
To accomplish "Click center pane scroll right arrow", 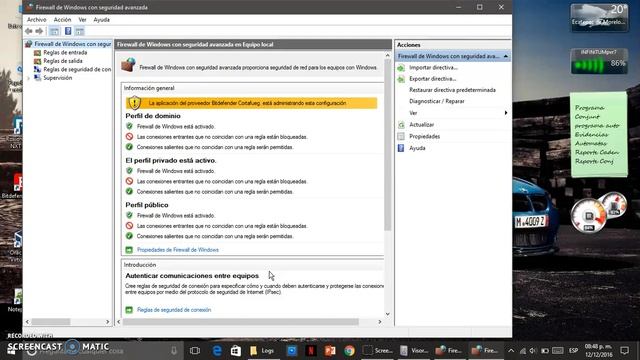I will 380,322.
